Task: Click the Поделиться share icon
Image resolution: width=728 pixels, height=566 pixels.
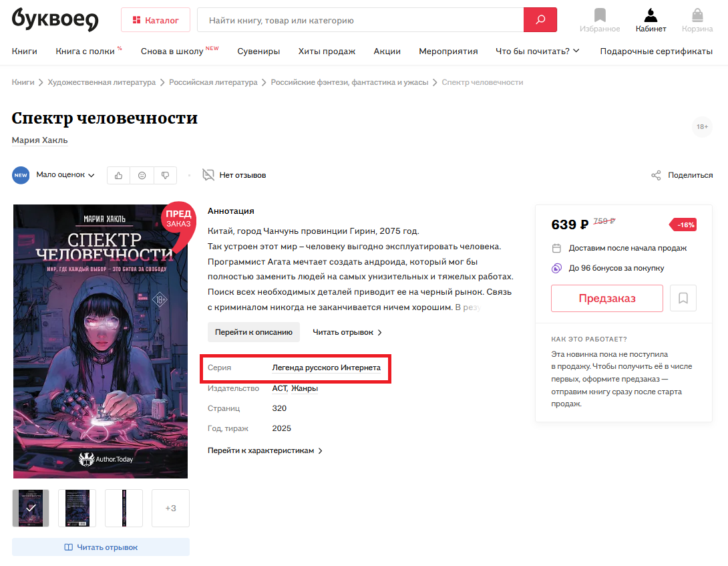Action: click(x=656, y=175)
